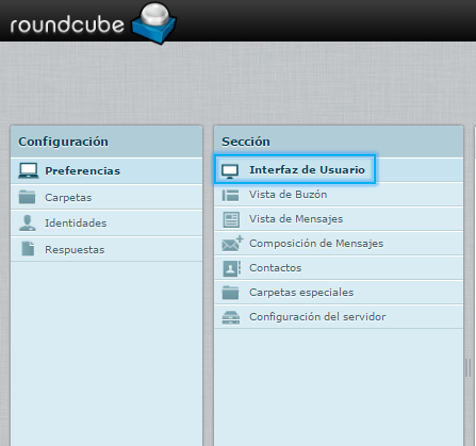Select the Respuestas item
The width and height of the screenshot is (476, 446).
(x=106, y=249)
